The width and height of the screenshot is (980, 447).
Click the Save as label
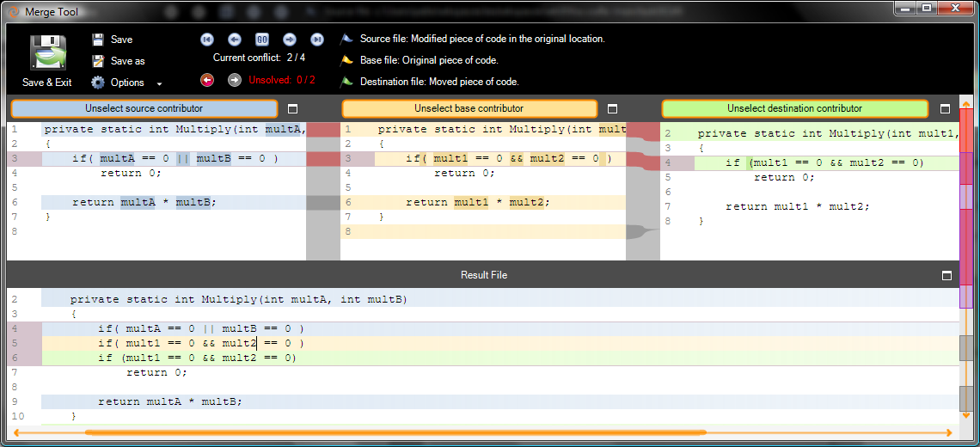(127, 61)
